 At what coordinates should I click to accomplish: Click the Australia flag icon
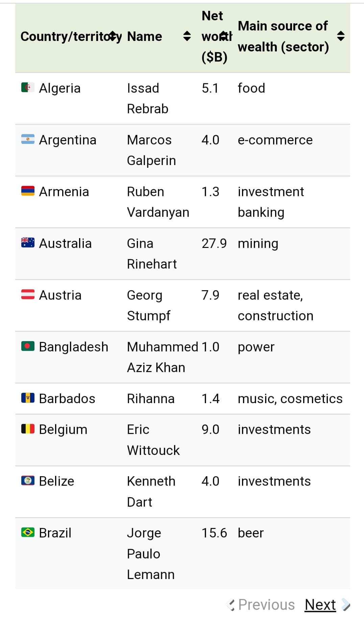(x=28, y=243)
